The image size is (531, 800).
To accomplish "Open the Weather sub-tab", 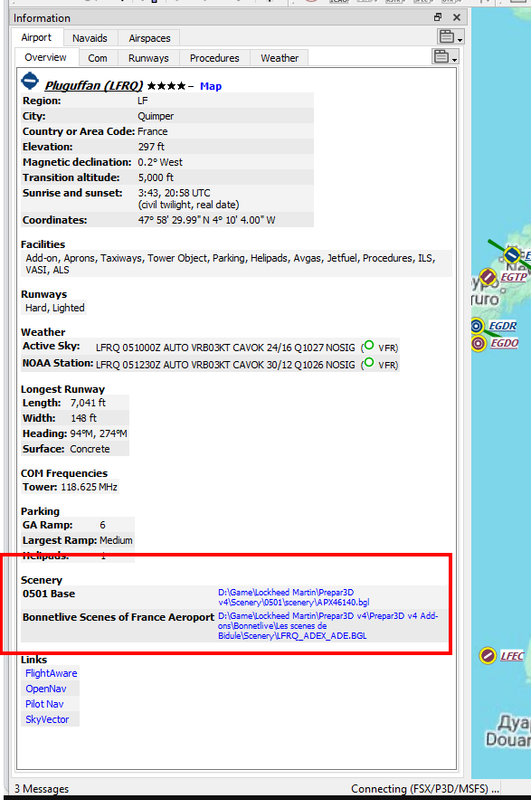I will point(280,58).
